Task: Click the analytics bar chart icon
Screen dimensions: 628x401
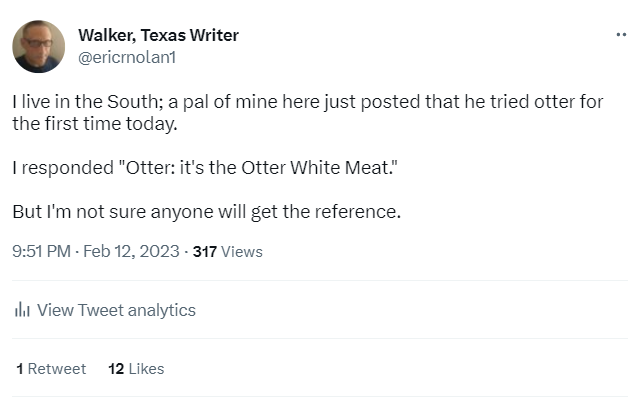Action: pyautogui.click(x=21, y=310)
